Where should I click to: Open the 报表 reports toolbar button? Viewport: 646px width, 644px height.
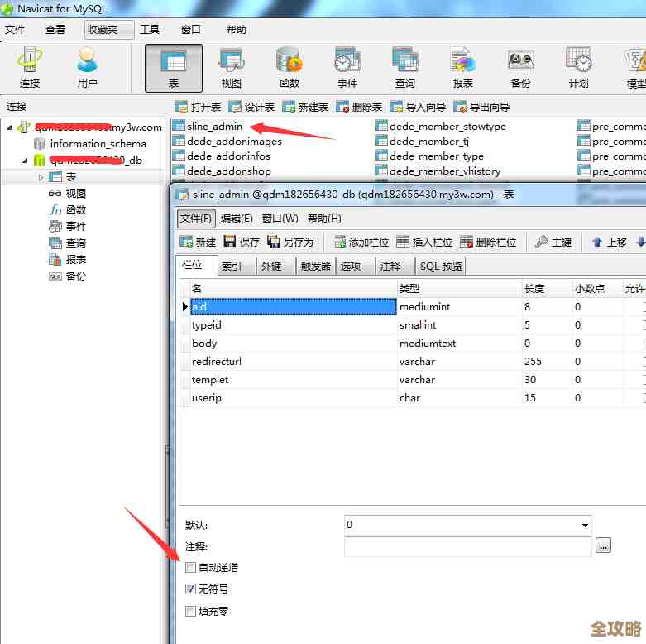coord(462,68)
